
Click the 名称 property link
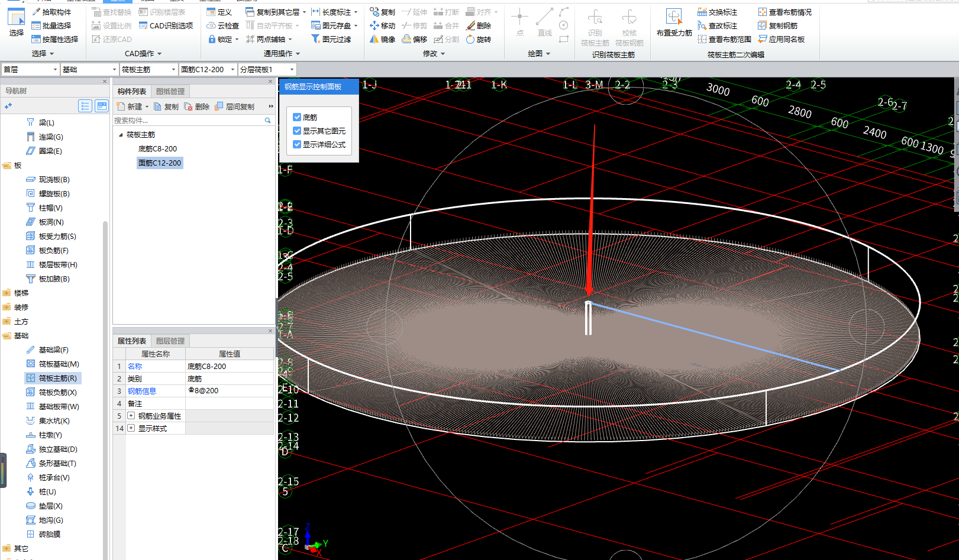pyautogui.click(x=135, y=366)
